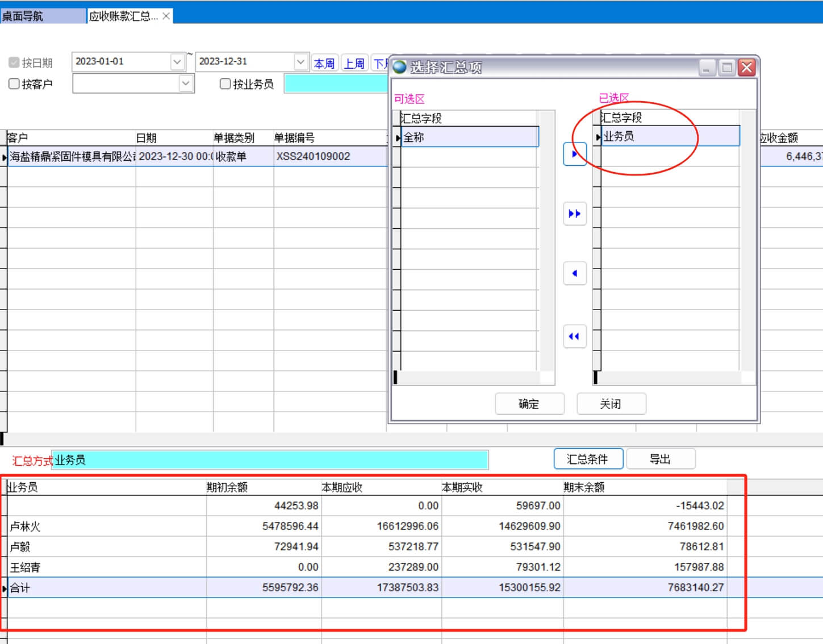The width and height of the screenshot is (823, 644).
Task: Minimize the 选择汇总项 dialog window
Action: coord(706,68)
